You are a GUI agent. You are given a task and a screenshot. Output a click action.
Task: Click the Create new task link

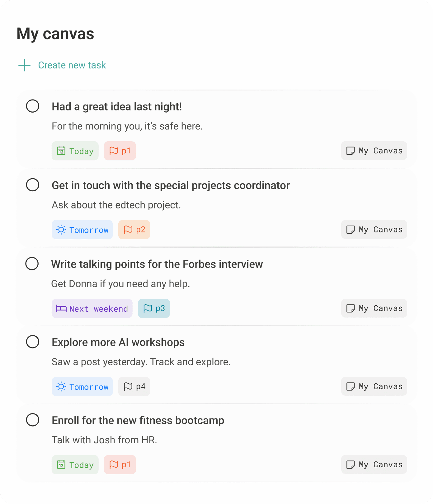tap(72, 65)
